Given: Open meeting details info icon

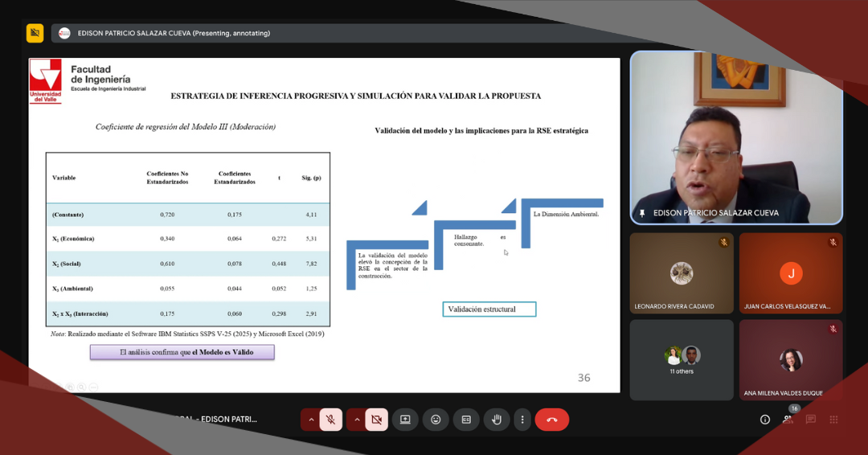Looking at the screenshot, I should pyautogui.click(x=764, y=420).
